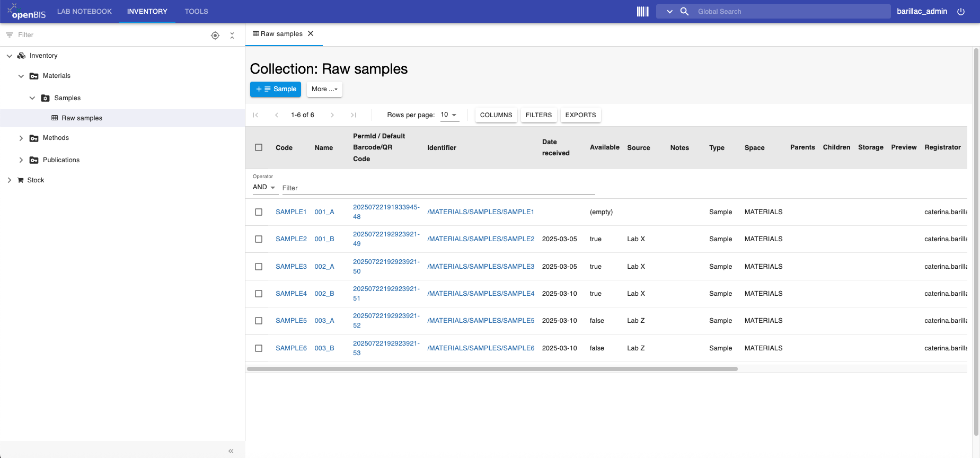Switch to the Lab Notebook tab
The height and width of the screenshot is (458, 980).
point(85,11)
